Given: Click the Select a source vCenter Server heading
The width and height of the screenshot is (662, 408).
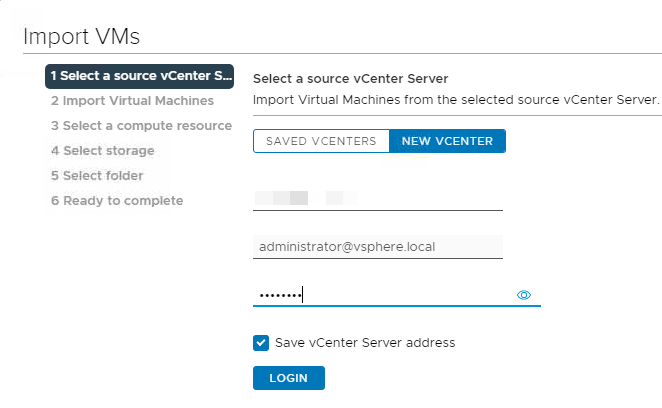Looking at the screenshot, I should point(350,79).
